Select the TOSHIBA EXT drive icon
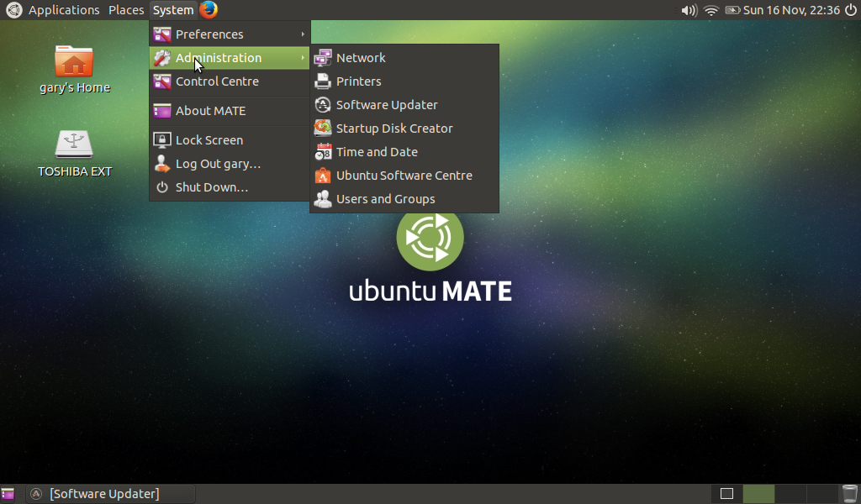Screen dimensions: 861x504 pyautogui.click(x=74, y=144)
